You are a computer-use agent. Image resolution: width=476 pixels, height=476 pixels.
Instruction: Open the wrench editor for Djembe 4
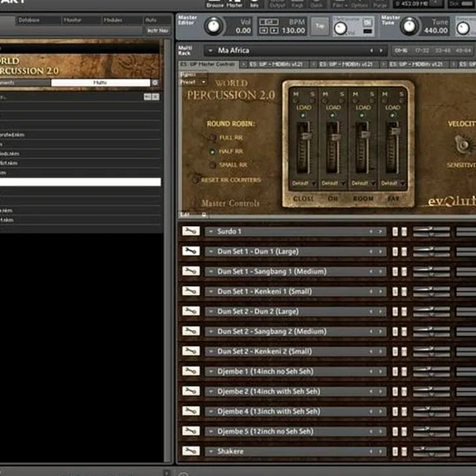190,411
